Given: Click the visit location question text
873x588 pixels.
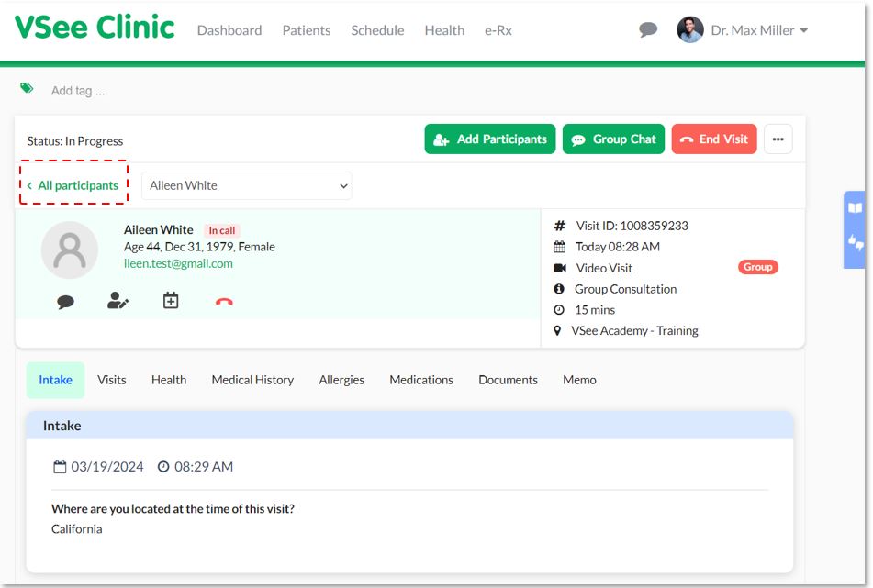Looking at the screenshot, I should click(173, 509).
